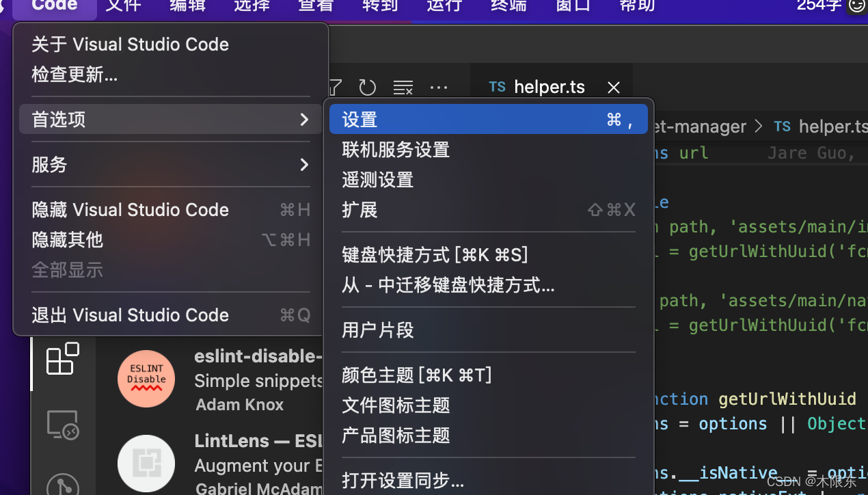The width and height of the screenshot is (868, 495).
Task: Expand the 首选项 submenu arrow
Action: tap(304, 120)
